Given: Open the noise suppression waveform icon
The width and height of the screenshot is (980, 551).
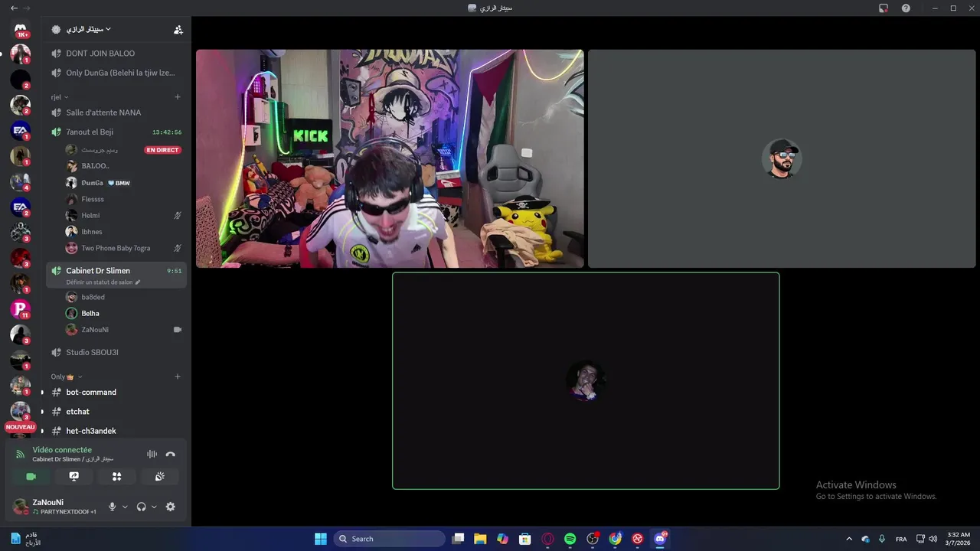Looking at the screenshot, I should tap(152, 454).
